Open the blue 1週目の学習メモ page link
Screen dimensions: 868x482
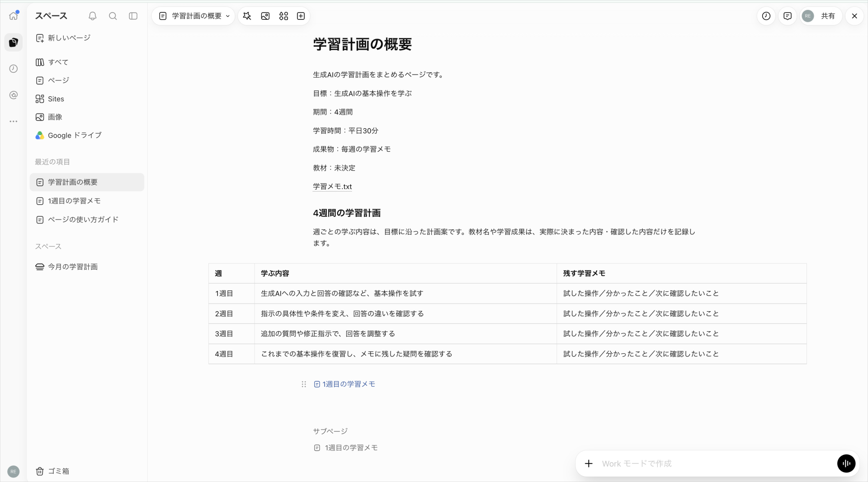[x=344, y=384]
